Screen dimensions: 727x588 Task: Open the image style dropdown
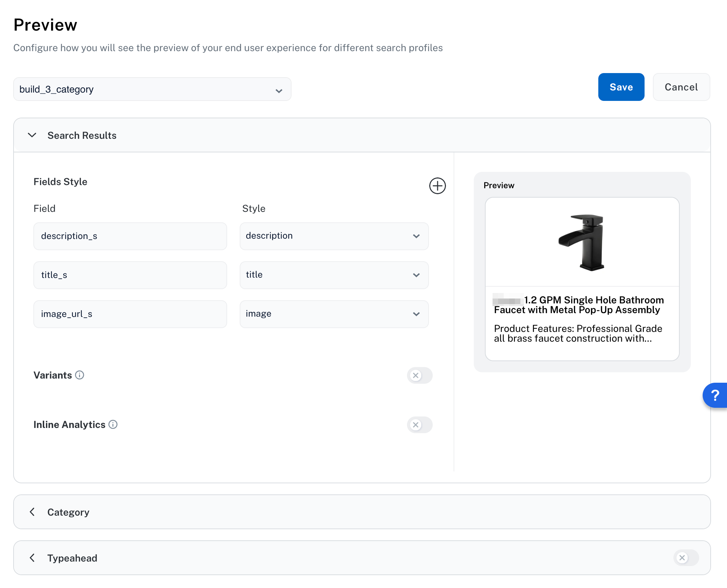click(416, 314)
